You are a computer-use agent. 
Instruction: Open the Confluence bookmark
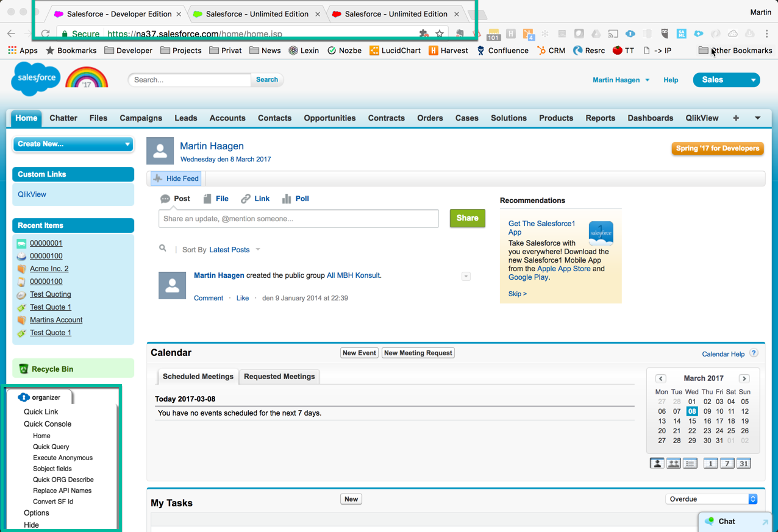point(502,51)
